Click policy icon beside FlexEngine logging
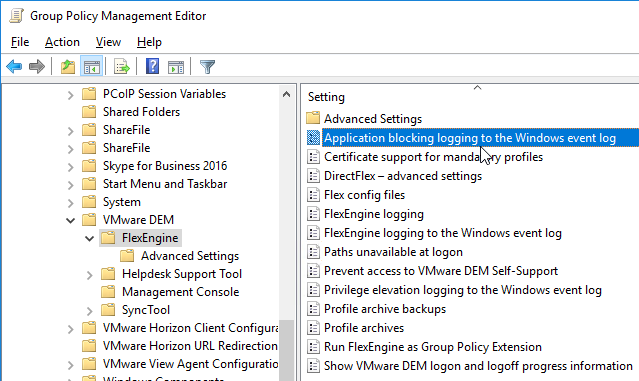Image resolution: width=639 pixels, height=381 pixels. pyautogui.click(x=313, y=214)
